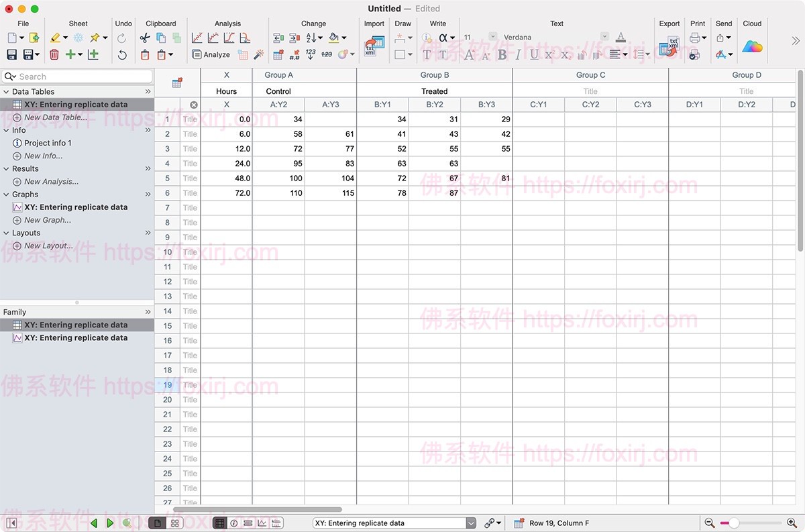805x532 pixels.
Task: Click the save floppy disk icon
Action: pyautogui.click(x=12, y=55)
